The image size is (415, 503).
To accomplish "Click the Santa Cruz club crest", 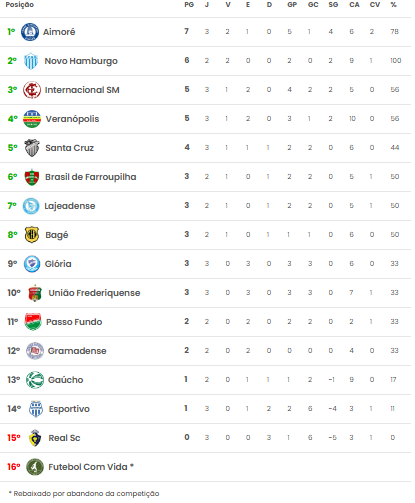I will (32, 148).
